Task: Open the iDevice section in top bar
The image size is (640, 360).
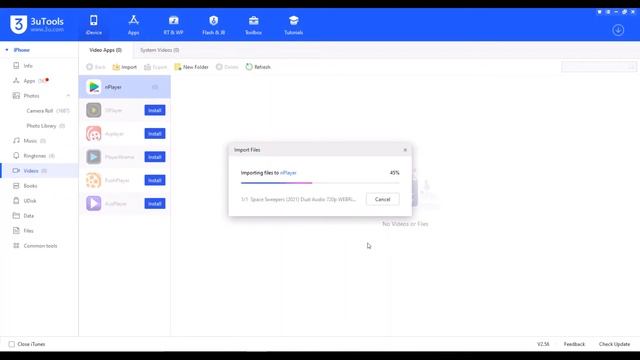Action: 93,24
